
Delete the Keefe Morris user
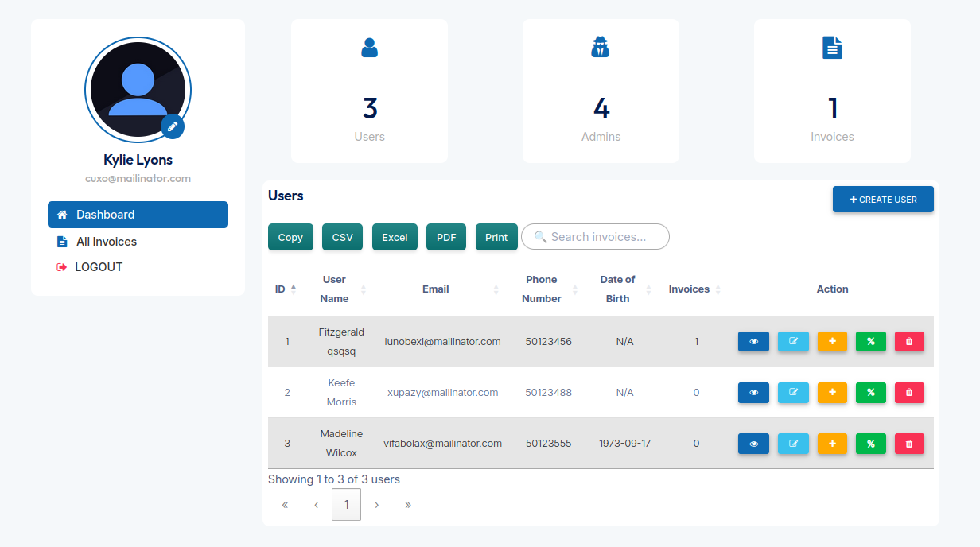pyautogui.click(x=908, y=392)
